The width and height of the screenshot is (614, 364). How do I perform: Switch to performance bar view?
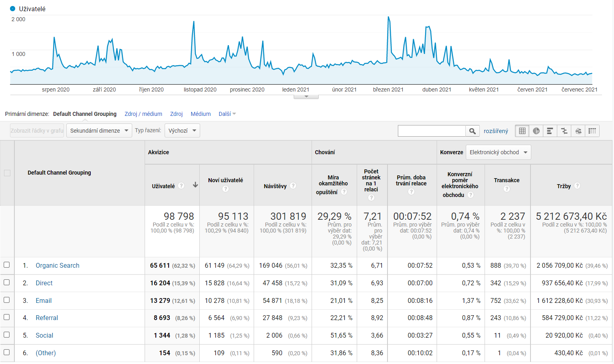coord(550,131)
